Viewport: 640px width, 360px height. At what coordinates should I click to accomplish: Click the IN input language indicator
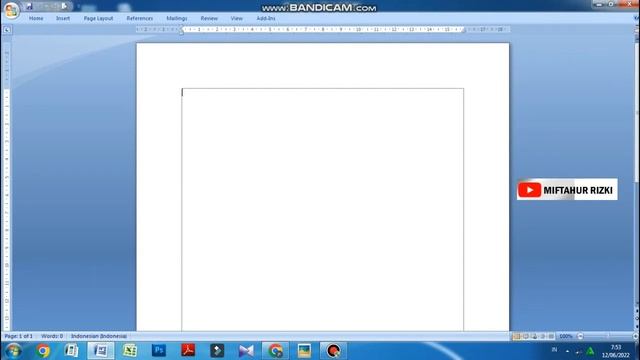[554, 350]
